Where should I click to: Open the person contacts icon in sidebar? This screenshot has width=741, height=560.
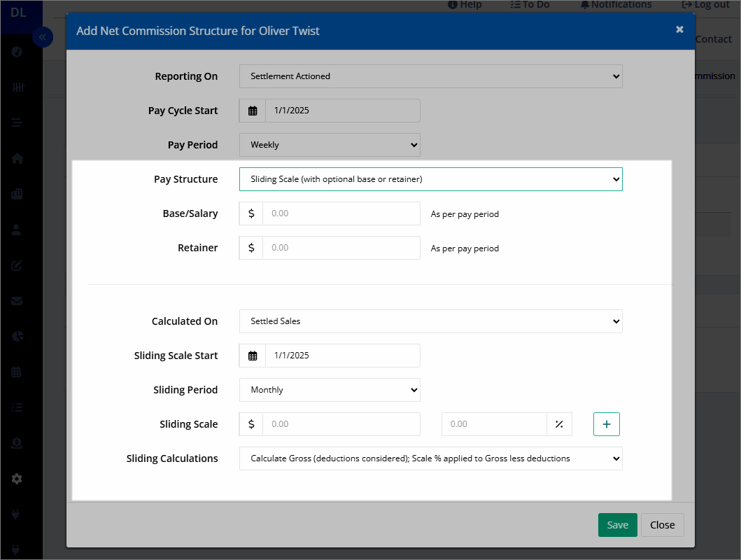17,230
